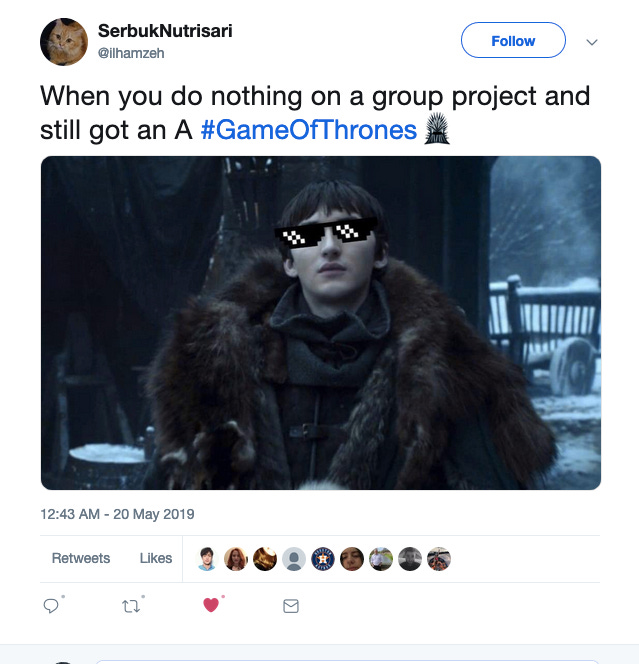Image resolution: width=639 pixels, height=664 pixels.
Task: Follow the SerbukNutrisari account
Action: 513,40
